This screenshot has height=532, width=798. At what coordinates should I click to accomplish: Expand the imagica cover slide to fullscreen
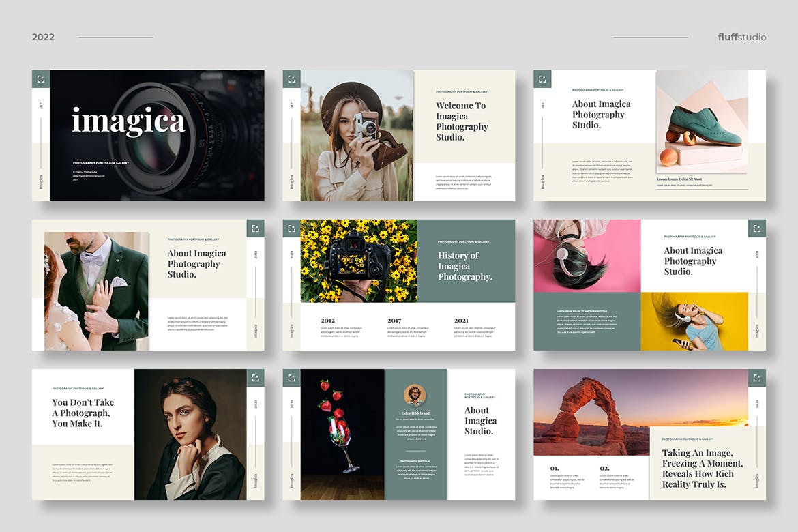40,78
